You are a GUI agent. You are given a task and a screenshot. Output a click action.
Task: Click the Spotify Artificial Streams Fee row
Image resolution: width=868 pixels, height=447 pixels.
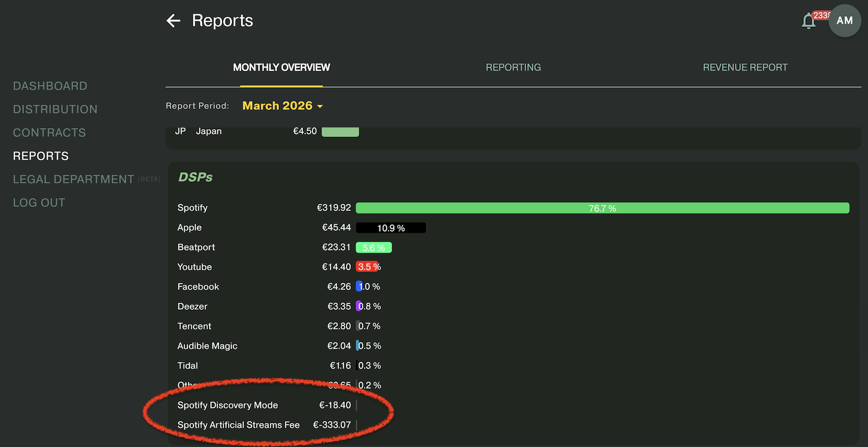[x=238, y=425]
